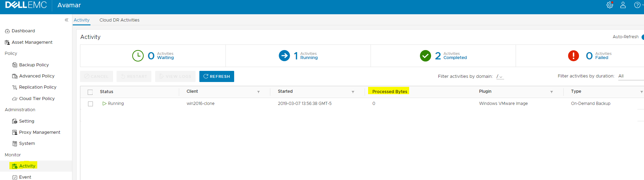This screenshot has width=644, height=180.
Task: Open the Plugin column filter
Action: click(551, 92)
